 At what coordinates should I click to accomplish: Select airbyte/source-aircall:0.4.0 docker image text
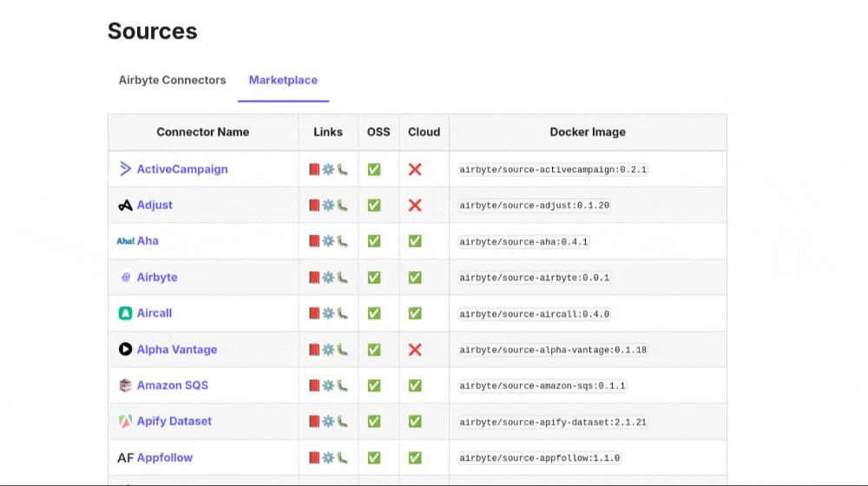[534, 314]
